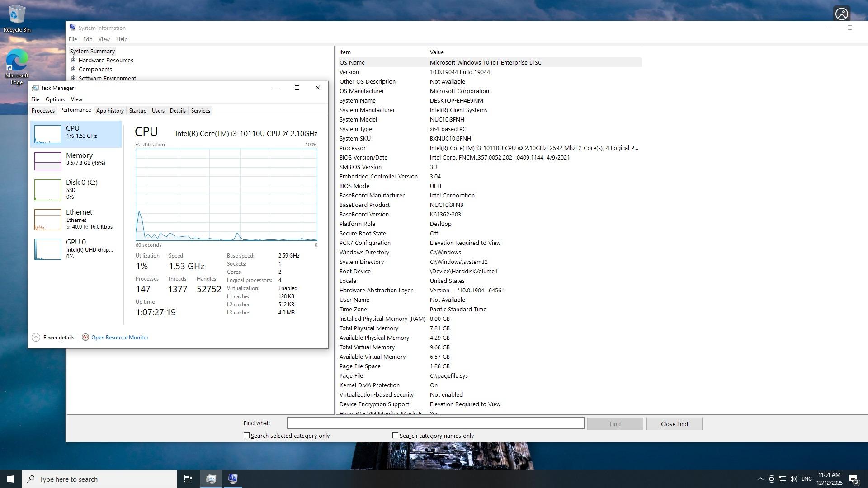Enable Search selected category only checkbox
The image size is (868, 488).
[x=246, y=436]
